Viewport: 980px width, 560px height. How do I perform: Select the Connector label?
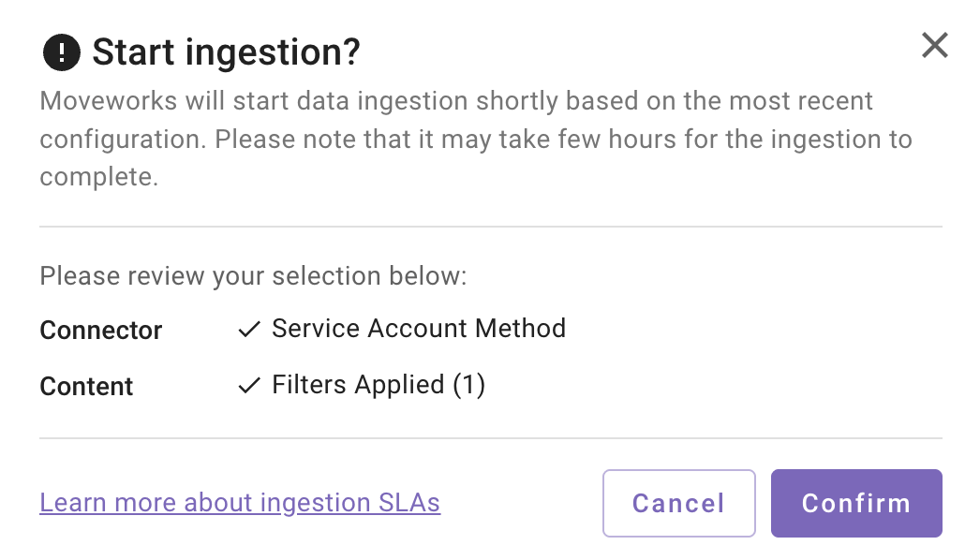101,331
